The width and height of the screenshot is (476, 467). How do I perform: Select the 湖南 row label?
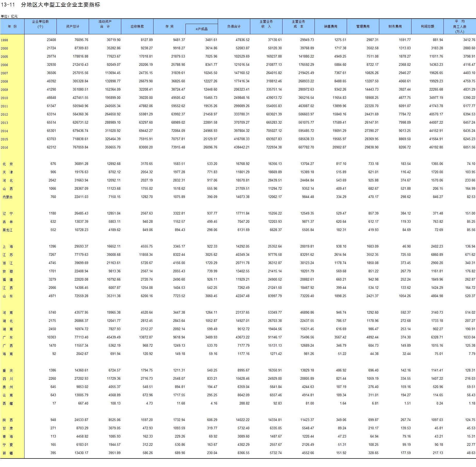(x=8, y=329)
